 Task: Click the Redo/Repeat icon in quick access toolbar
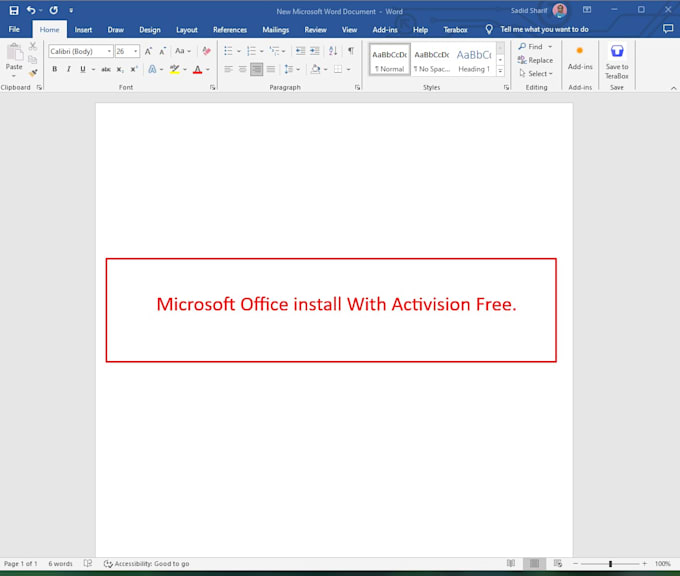click(x=53, y=10)
